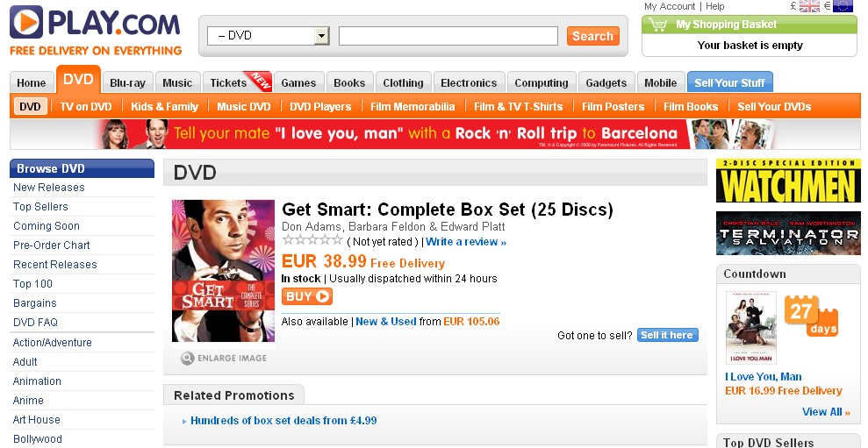Switch to the EU flag euro currency

[843, 6]
